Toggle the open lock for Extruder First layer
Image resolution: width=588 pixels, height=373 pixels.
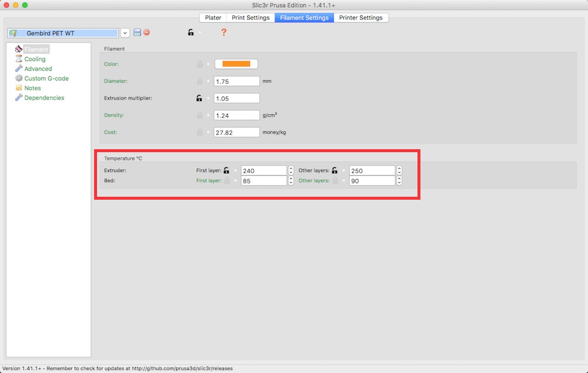click(x=226, y=170)
